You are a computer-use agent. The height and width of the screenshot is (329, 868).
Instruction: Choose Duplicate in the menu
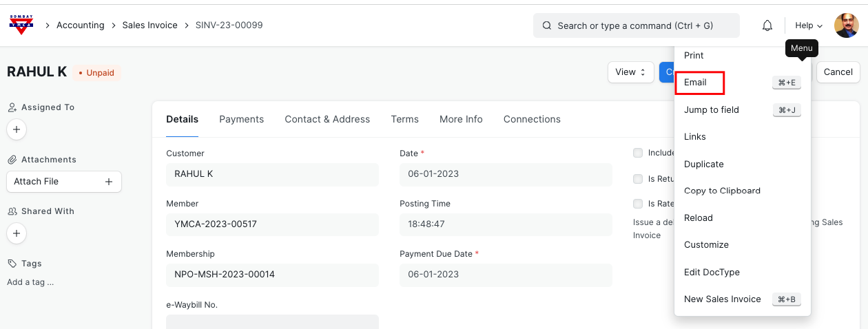coord(703,164)
